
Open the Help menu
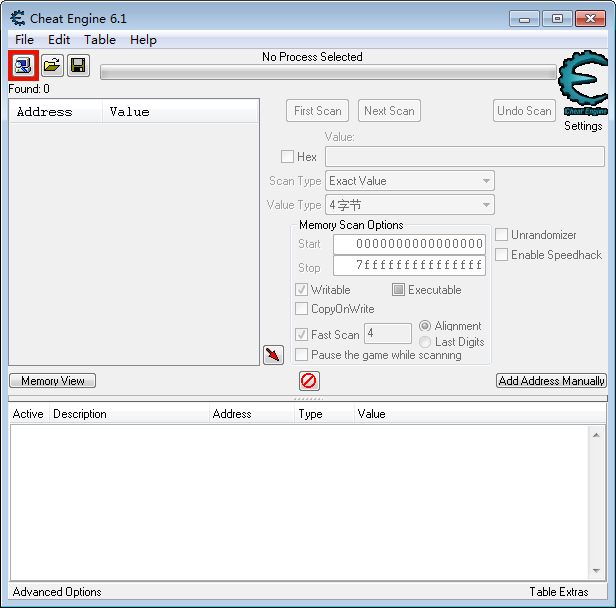[143, 40]
